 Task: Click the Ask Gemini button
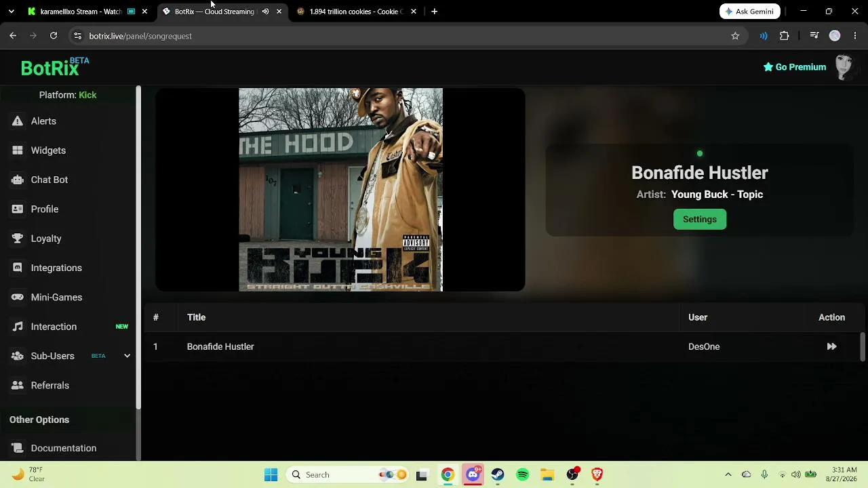pyautogui.click(x=750, y=12)
